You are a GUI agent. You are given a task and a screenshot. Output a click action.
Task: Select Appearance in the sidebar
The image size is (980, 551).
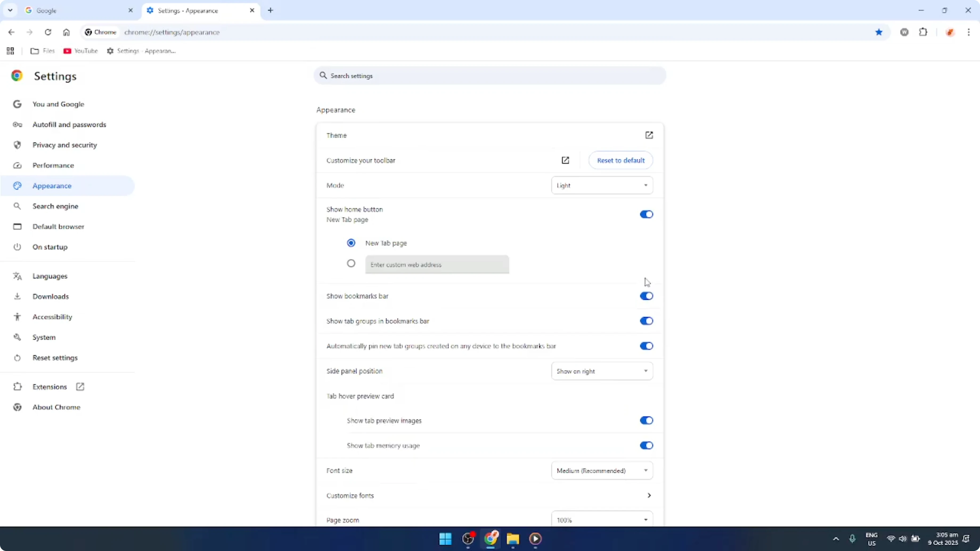(68, 186)
